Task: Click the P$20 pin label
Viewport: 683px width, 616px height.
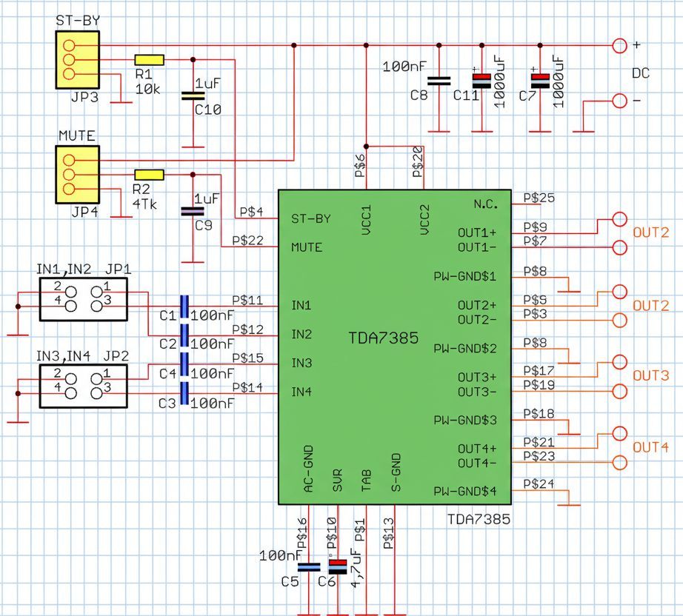Action: (418, 161)
